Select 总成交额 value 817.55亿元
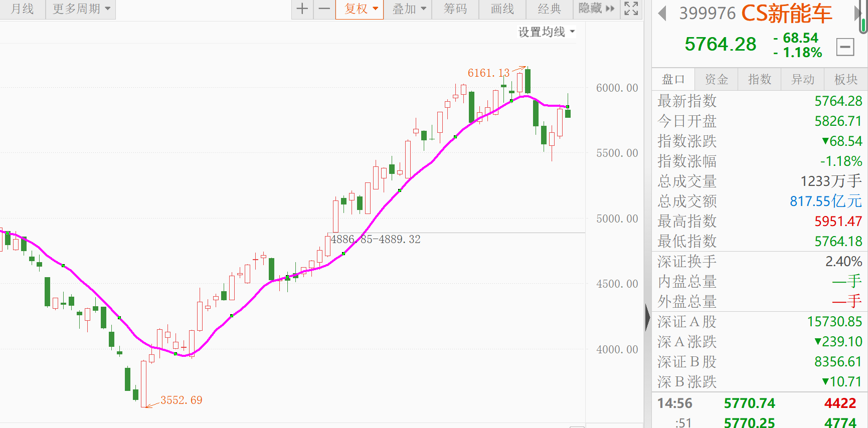This screenshot has width=868, height=428. point(826,201)
